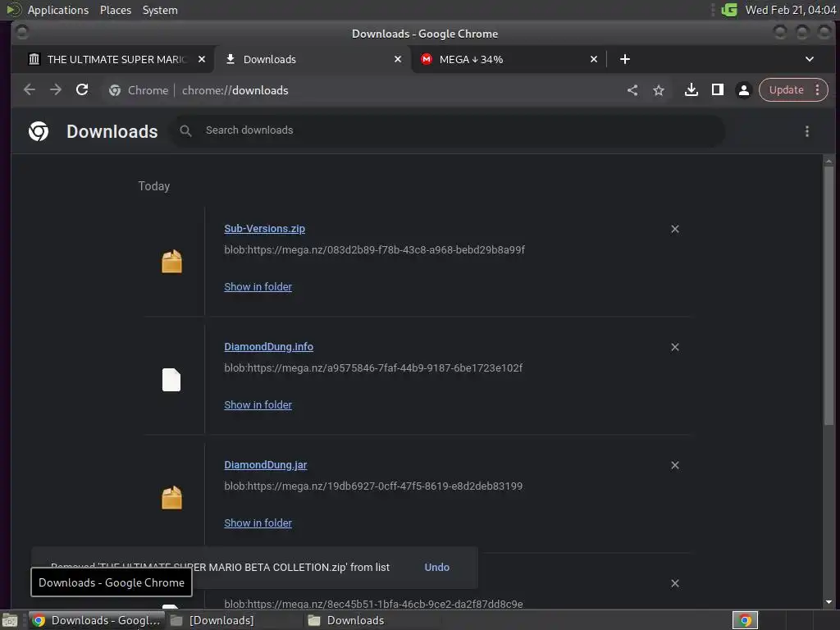
Task: Remove Sub-Versions.zip from the list
Action: pyautogui.click(x=675, y=229)
